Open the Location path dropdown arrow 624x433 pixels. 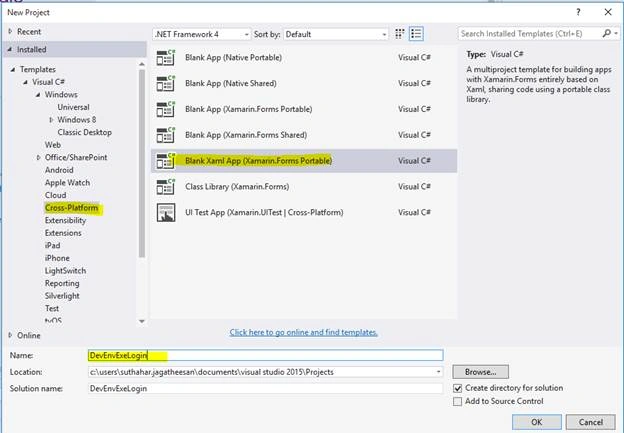(438, 372)
